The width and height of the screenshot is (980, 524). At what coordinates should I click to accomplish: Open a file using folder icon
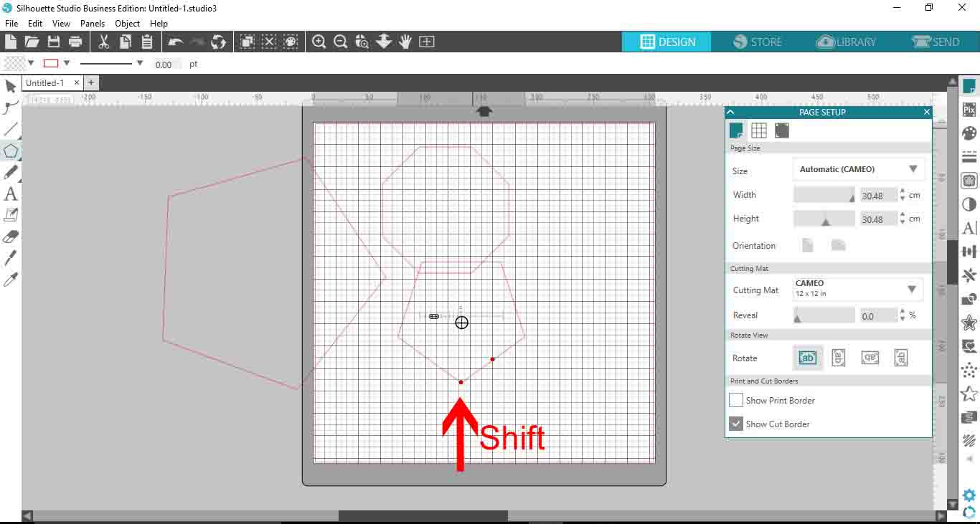tap(32, 42)
